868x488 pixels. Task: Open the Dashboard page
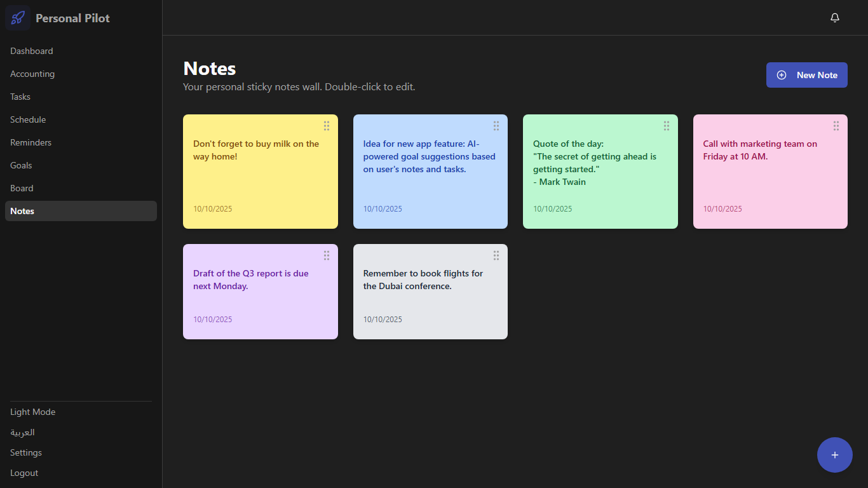point(32,51)
